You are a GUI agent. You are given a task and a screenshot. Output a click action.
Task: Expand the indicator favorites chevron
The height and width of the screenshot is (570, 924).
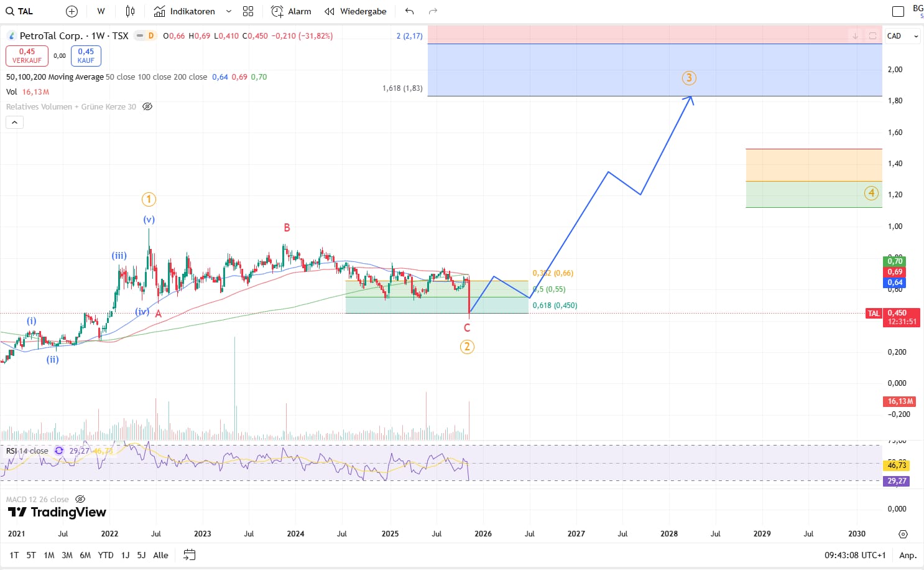pos(229,11)
